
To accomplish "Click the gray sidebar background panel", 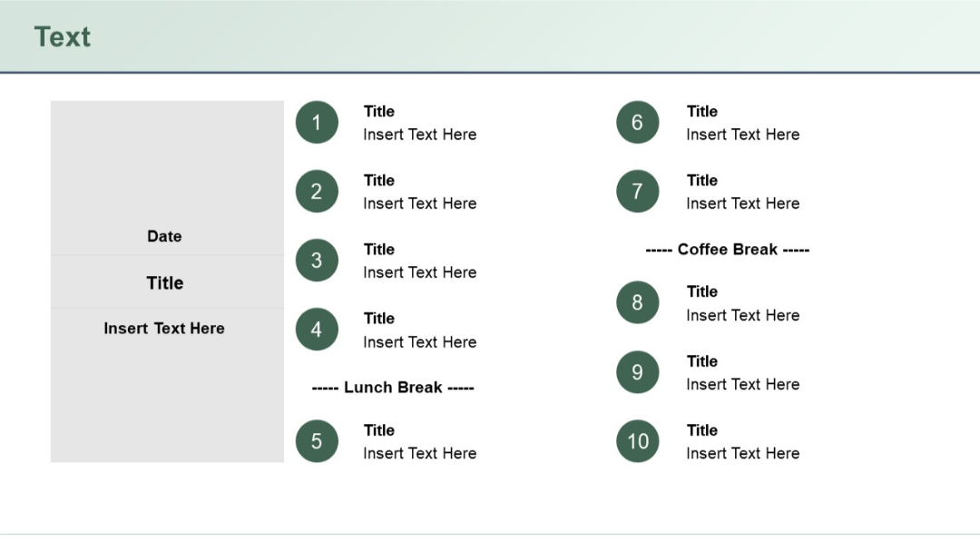I will pos(166,154).
